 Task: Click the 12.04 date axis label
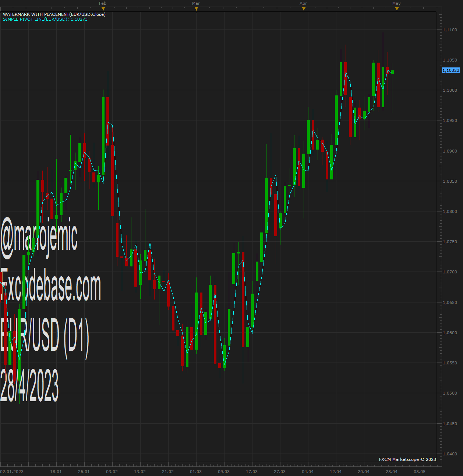[x=336, y=472]
